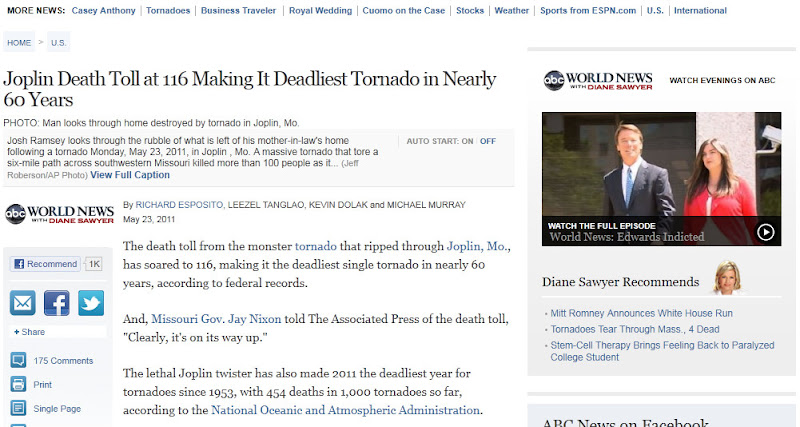This screenshot has height=427, width=800.
Task: Follow the tornado link in article
Action: pyautogui.click(x=316, y=246)
